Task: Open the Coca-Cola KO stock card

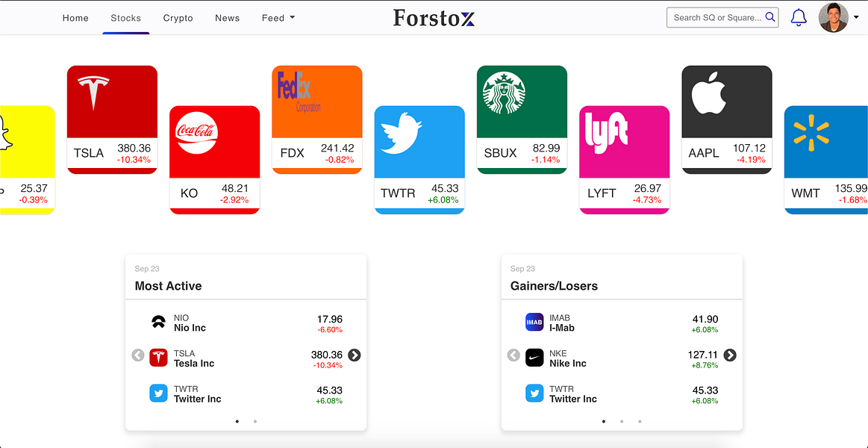Action: [214, 160]
